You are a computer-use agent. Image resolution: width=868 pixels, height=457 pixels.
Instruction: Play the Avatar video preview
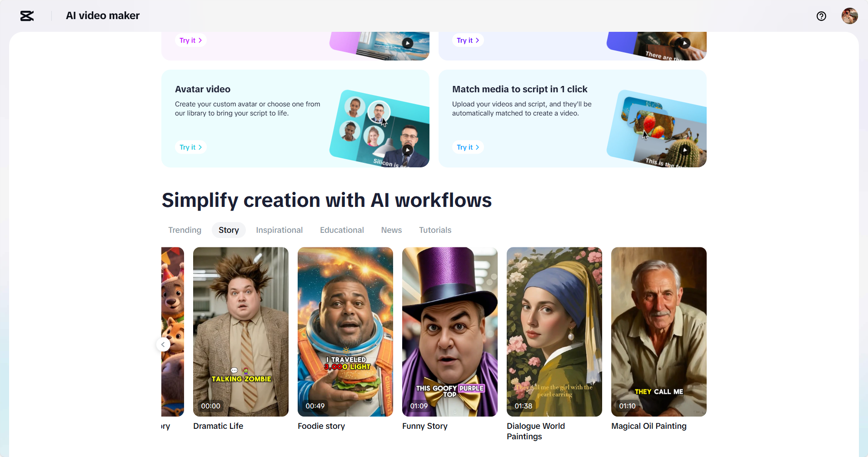[408, 150]
